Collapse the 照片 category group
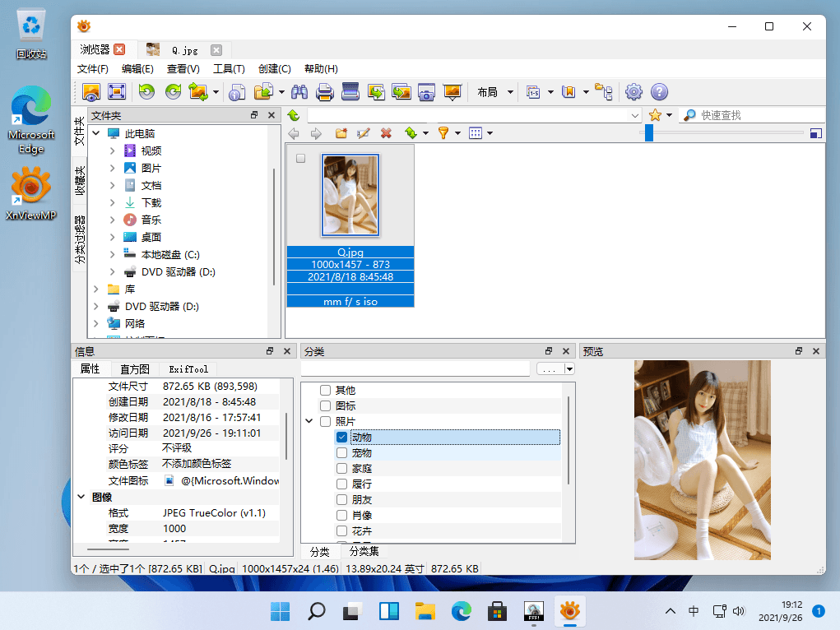840x630 pixels. click(x=309, y=421)
